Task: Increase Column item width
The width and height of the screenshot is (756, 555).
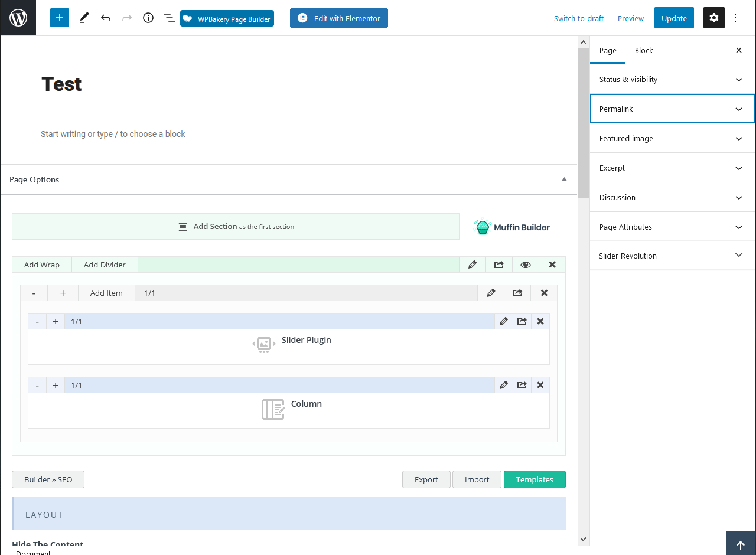Action: click(x=56, y=385)
